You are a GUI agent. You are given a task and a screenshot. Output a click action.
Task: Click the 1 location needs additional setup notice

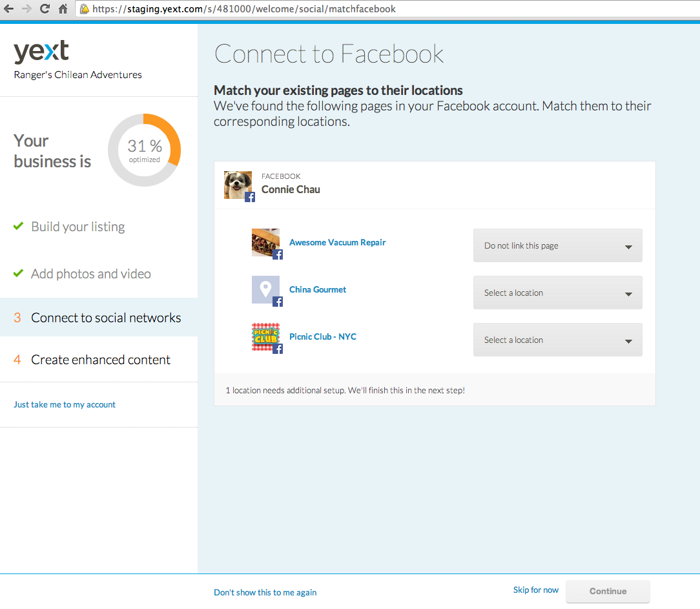pyautogui.click(x=345, y=390)
